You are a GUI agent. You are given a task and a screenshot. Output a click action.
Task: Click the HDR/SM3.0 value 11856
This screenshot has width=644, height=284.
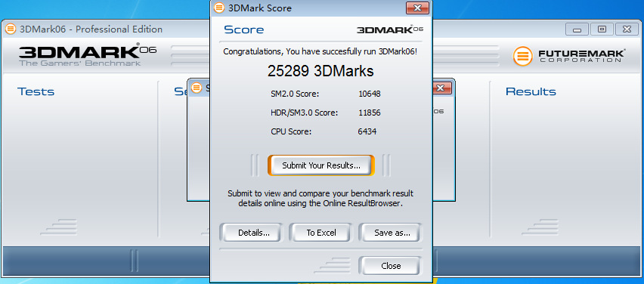[369, 113]
